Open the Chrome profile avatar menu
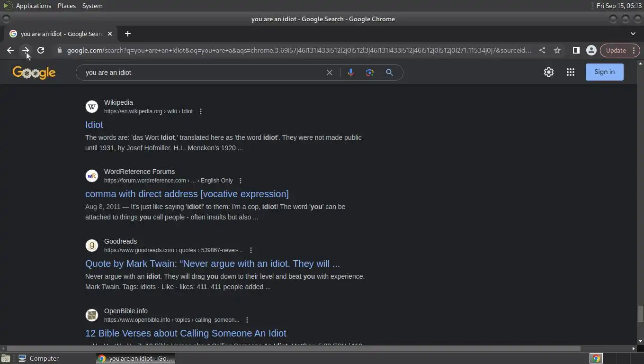Viewport: 644px width, 364px height. click(591, 50)
